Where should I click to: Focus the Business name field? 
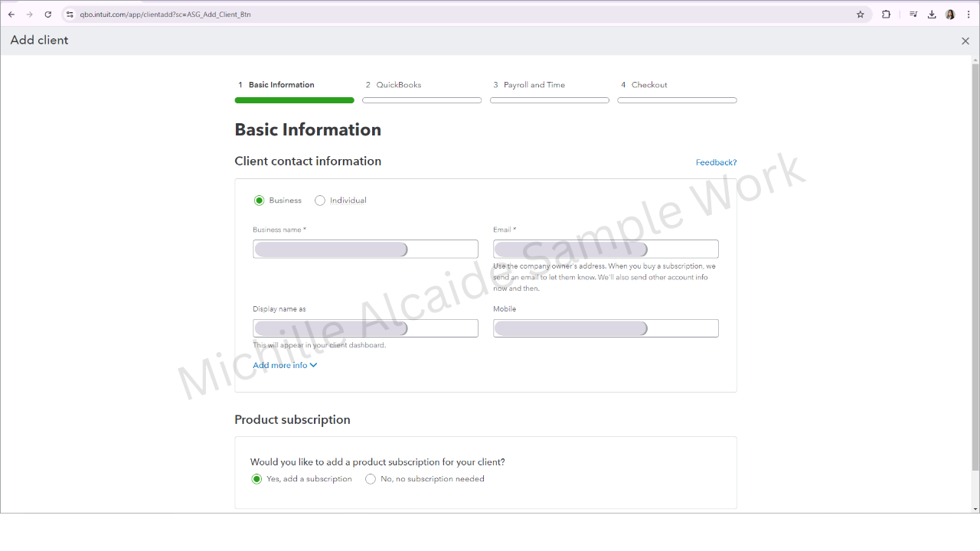point(365,249)
